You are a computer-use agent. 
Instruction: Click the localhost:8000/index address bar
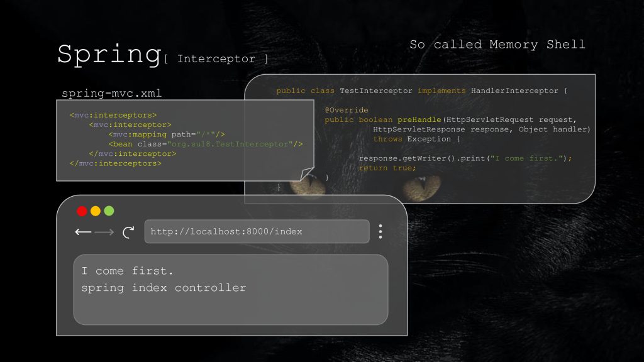pos(257,231)
